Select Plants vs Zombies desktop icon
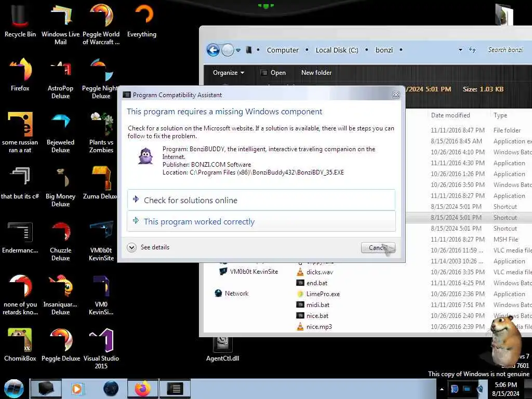Viewport: 532px width, 399px height. [101, 132]
